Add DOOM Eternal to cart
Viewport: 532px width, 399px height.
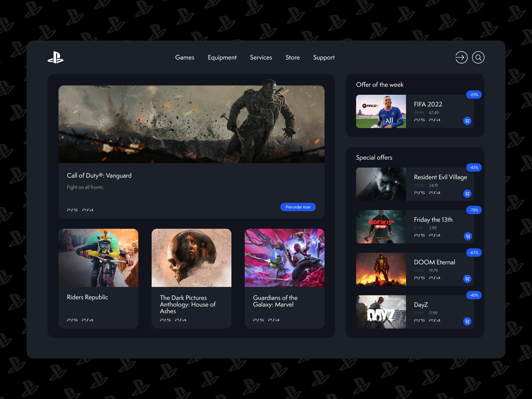(467, 279)
